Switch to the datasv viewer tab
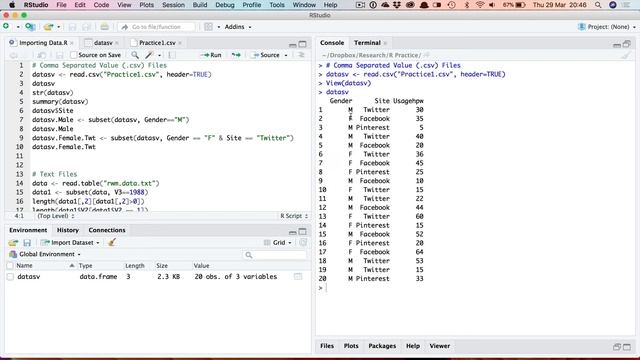 (103, 43)
